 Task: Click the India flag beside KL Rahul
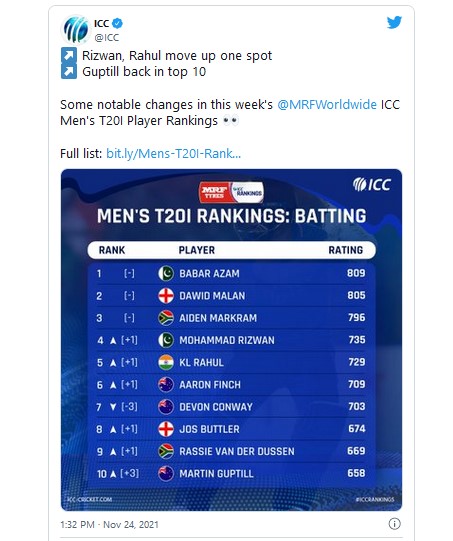click(x=166, y=362)
